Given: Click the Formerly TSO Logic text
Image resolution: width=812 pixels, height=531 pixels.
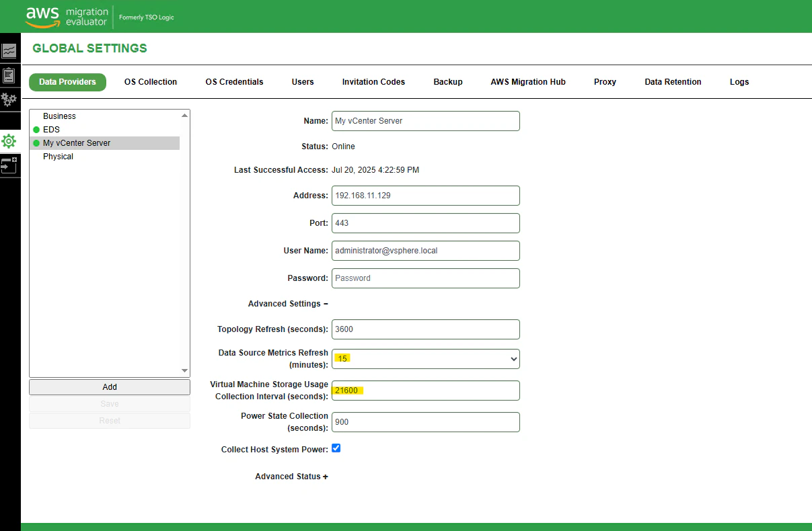Looking at the screenshot, I should click(147, 17).
